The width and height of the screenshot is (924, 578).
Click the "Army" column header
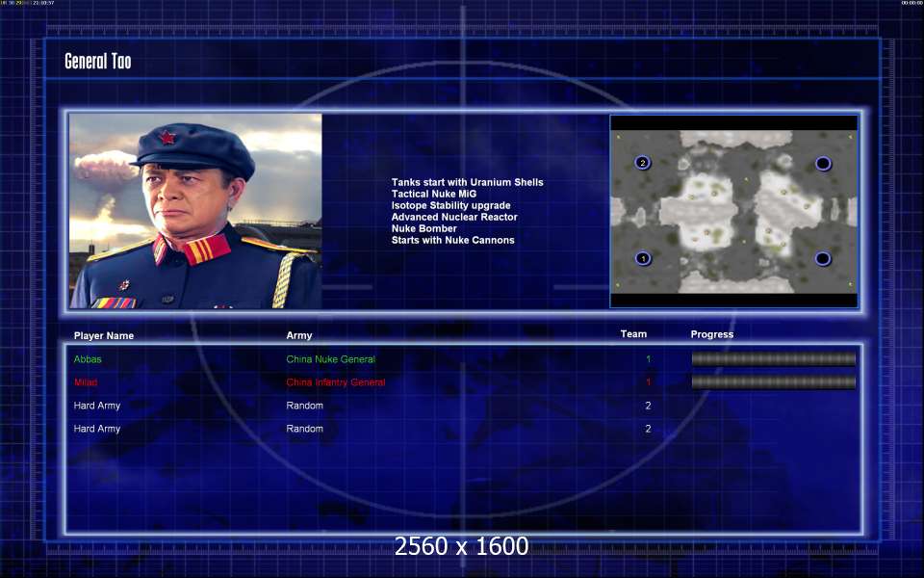click(x=298, y=335)
